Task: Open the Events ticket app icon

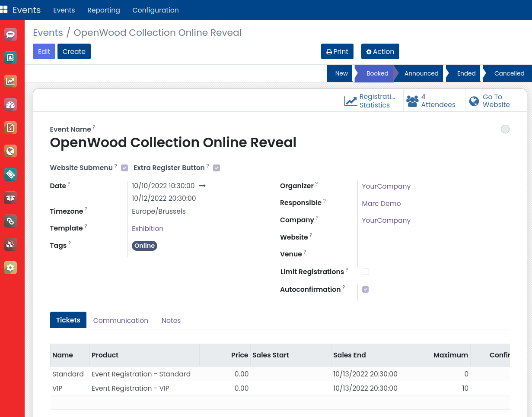Action: 10,174
